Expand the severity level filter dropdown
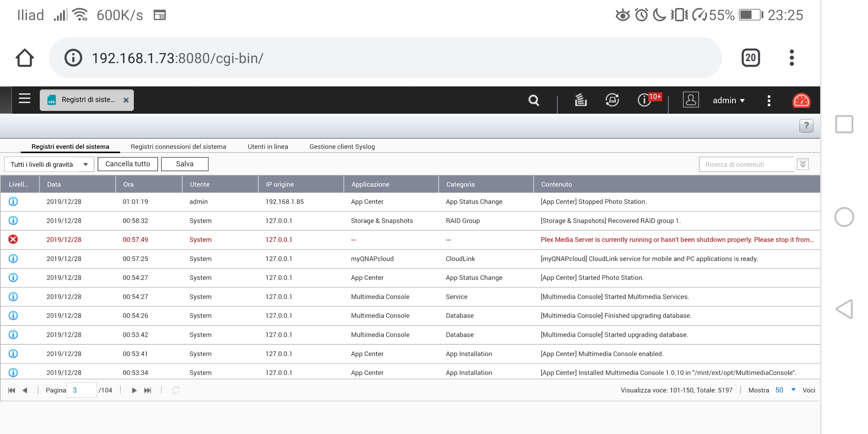 pos(85,164)
